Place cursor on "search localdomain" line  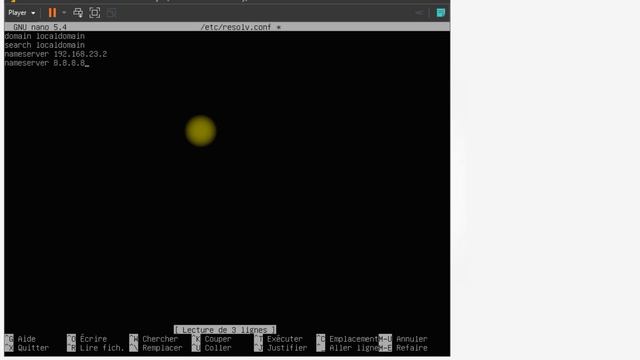(45, 45)
